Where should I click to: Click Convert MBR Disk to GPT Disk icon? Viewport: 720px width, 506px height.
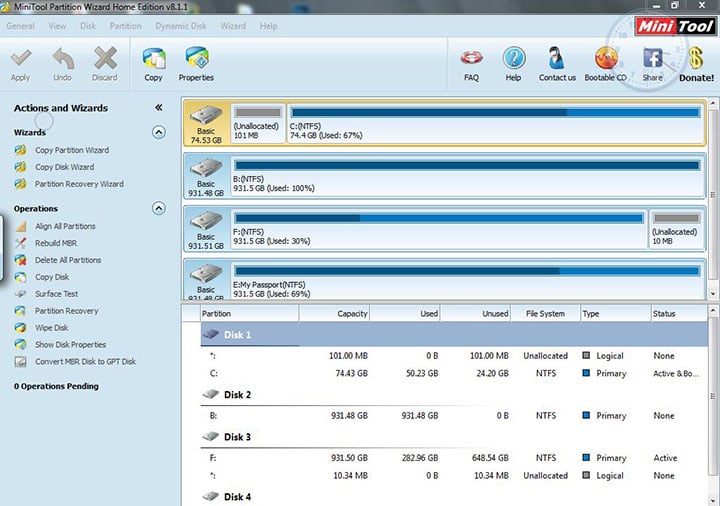[20, 362]
